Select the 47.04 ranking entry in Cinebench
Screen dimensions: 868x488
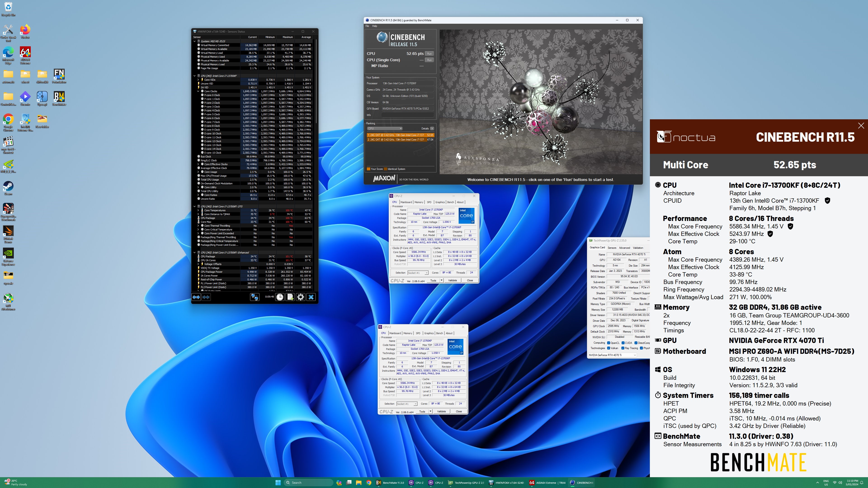pos(400,139)
